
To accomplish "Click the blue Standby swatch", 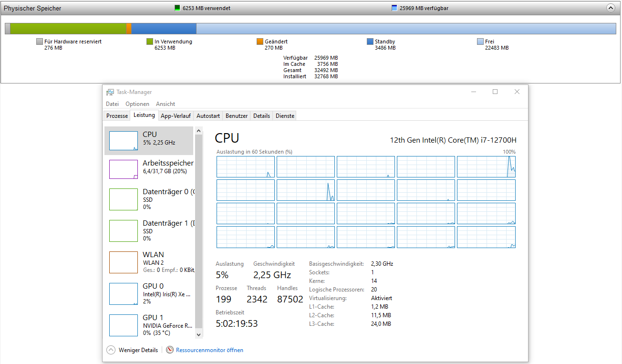I will click(x=370, y=42).
